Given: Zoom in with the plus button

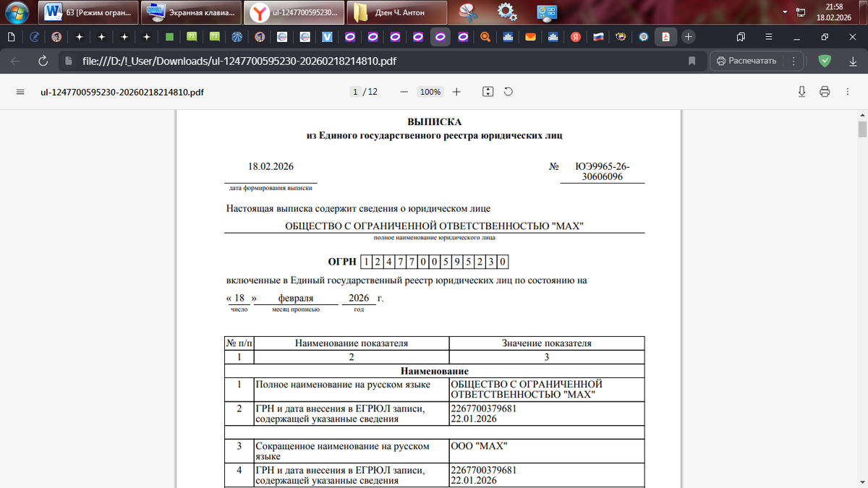Looking at the screenshot, I should [x=456, y=92].
